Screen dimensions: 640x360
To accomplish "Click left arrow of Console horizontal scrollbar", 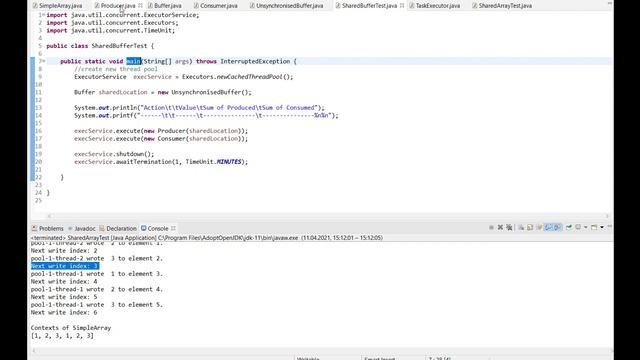I will tap(34, 351).
